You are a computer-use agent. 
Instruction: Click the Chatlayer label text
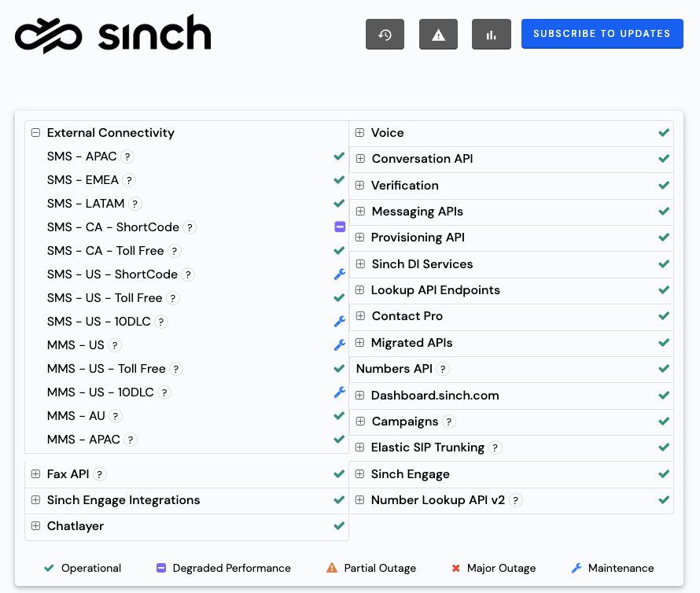pos(76,526)
